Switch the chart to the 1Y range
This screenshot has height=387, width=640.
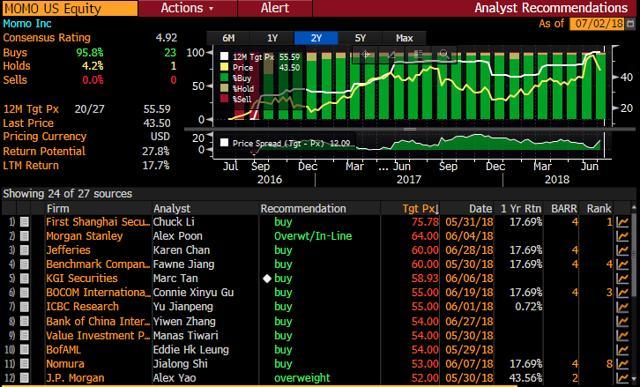pos(272,38)
